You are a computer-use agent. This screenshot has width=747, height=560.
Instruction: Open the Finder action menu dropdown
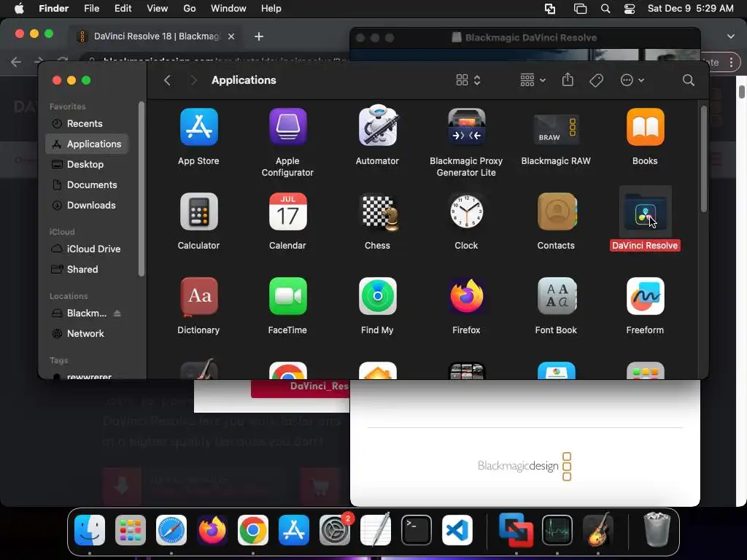coord(632,80)
